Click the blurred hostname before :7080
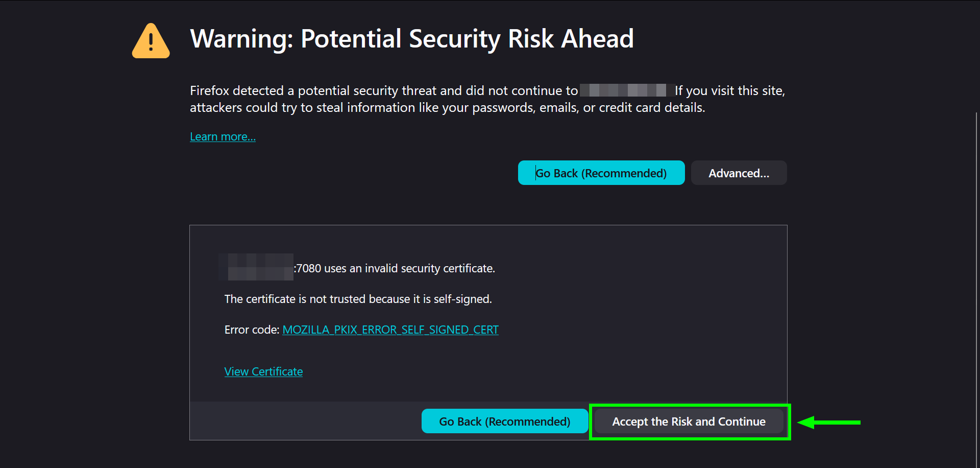Screen dimensions: 980x468 (256, 268)
